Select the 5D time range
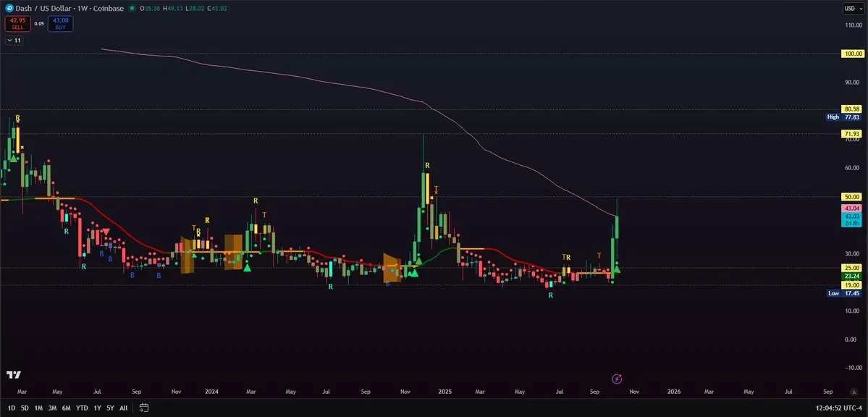Screen dimensions: 868x417 click(25, 408)
